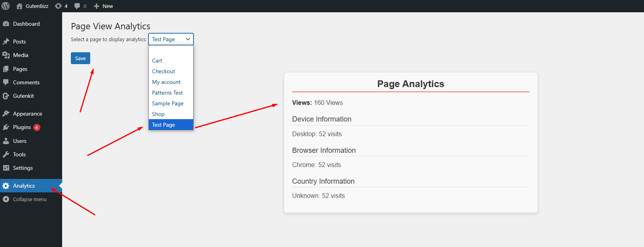This screenshot has width=644, height=247.
Task: Click the Tools wrench icon
Action: 6,154
